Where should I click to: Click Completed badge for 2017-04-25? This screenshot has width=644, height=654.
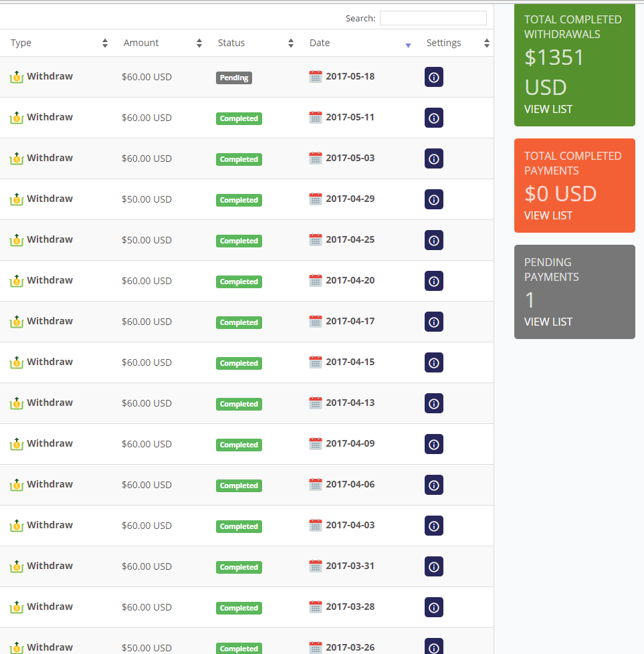(239, 241)
